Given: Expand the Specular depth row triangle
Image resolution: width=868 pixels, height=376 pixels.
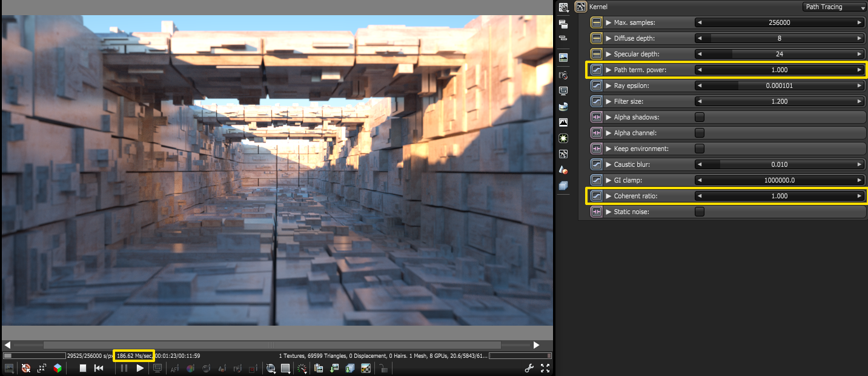Looking at the screenshot, I should coord(609,54).
